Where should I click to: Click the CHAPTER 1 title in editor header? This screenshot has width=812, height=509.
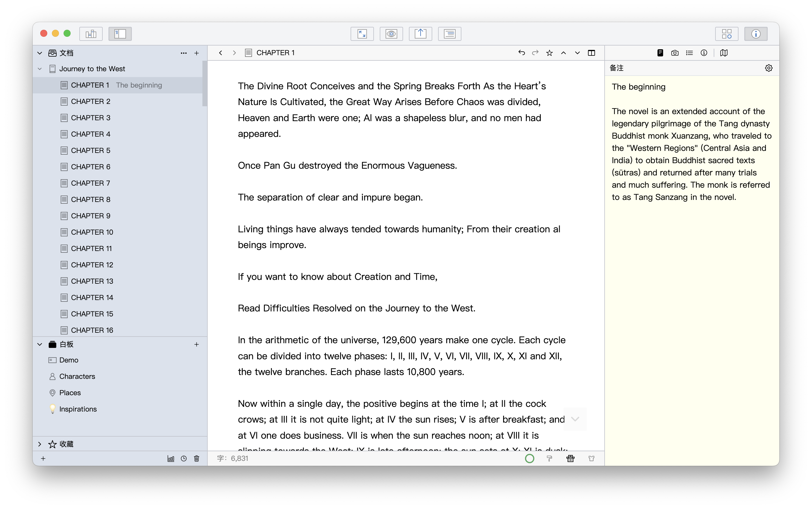pos(276,53)
